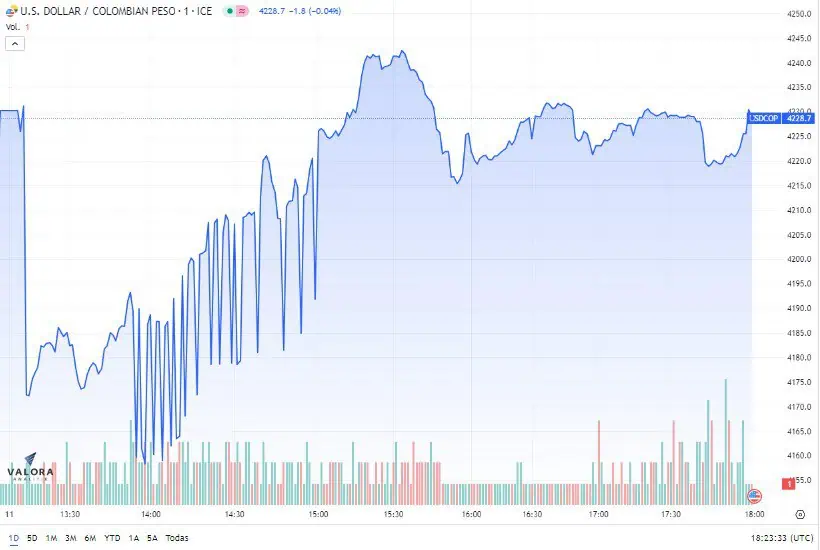Select the 1A one-year range
This screenshot has width=820, height=550.
pyautogui.click(x=134, y=538)
